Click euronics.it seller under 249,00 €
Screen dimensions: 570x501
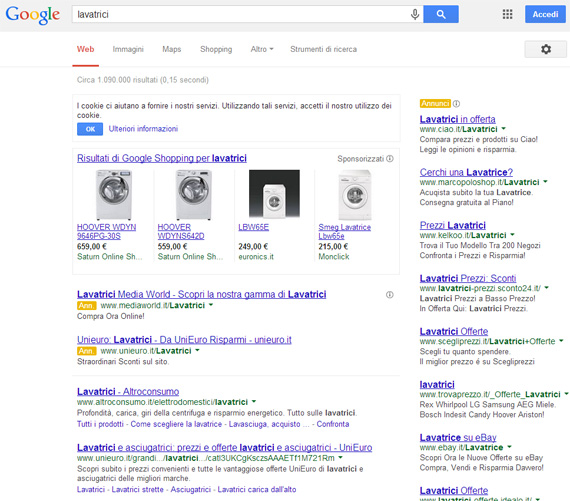256,257
